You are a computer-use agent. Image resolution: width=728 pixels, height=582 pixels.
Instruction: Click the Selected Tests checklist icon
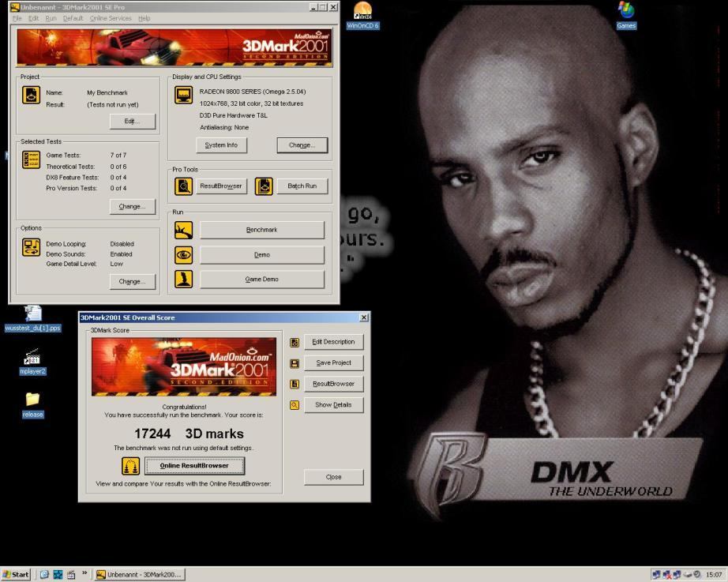pyautogui.click(x=31, y=160)
